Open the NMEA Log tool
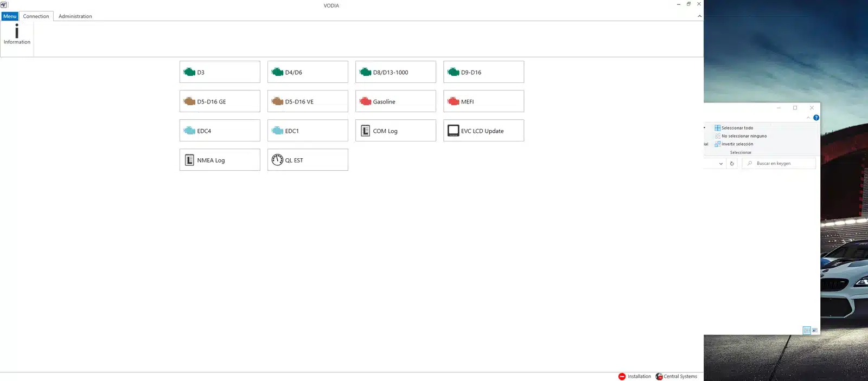The width and height of the screenshot is (868, 381). (x=220, y=160)
